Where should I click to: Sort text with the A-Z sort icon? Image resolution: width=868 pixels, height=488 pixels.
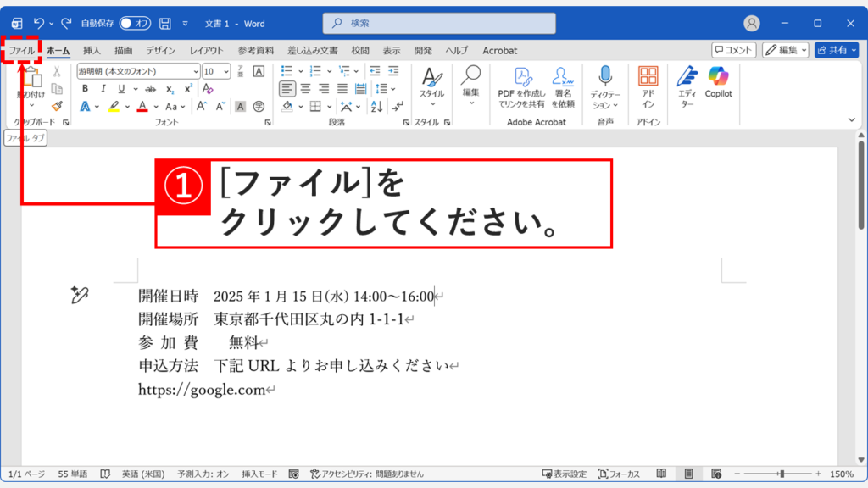point(376,106)
